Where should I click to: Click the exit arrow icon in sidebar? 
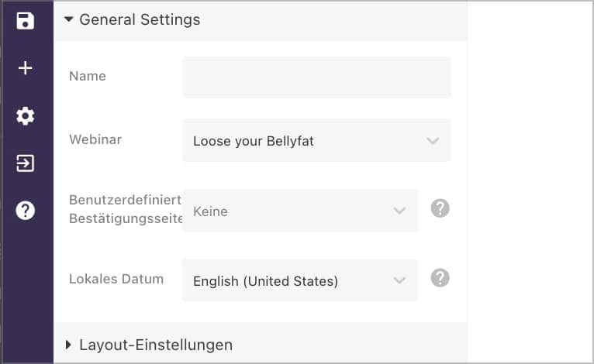click(25, 163)
